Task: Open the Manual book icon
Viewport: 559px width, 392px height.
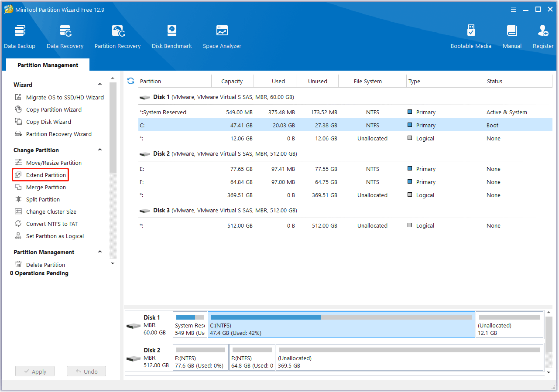Action: [512, 37]
